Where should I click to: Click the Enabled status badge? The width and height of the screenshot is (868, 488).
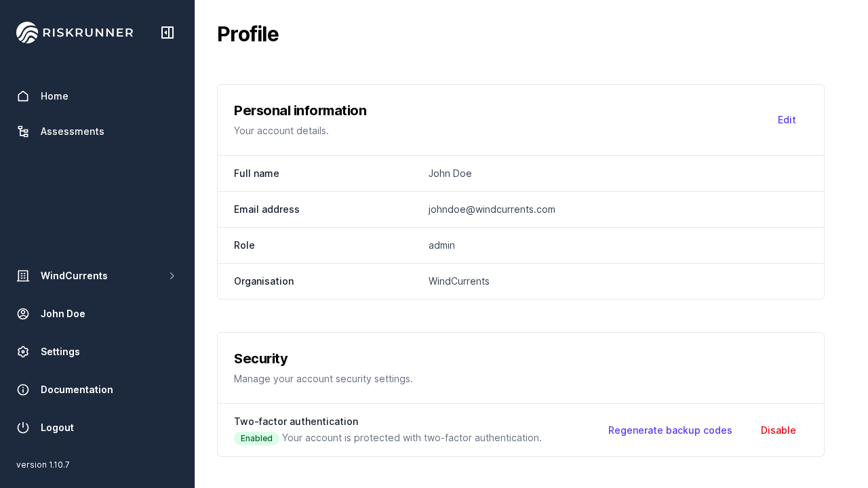click(256, 439)
